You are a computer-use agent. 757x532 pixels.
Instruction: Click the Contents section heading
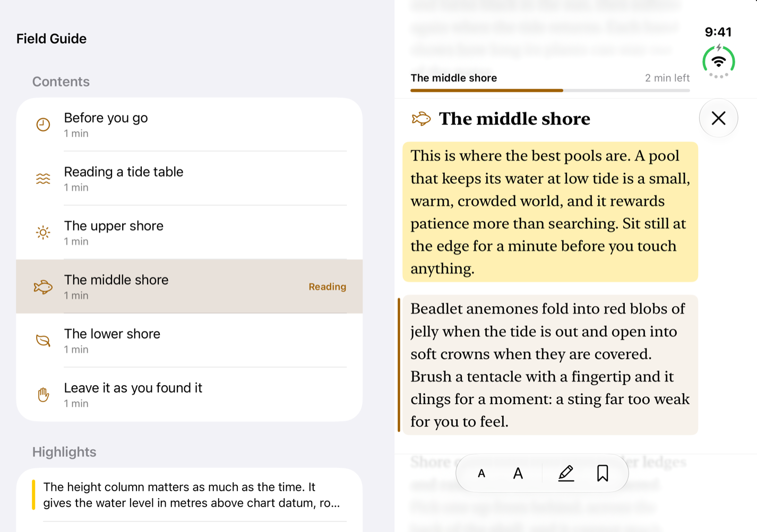pos(61,82)
